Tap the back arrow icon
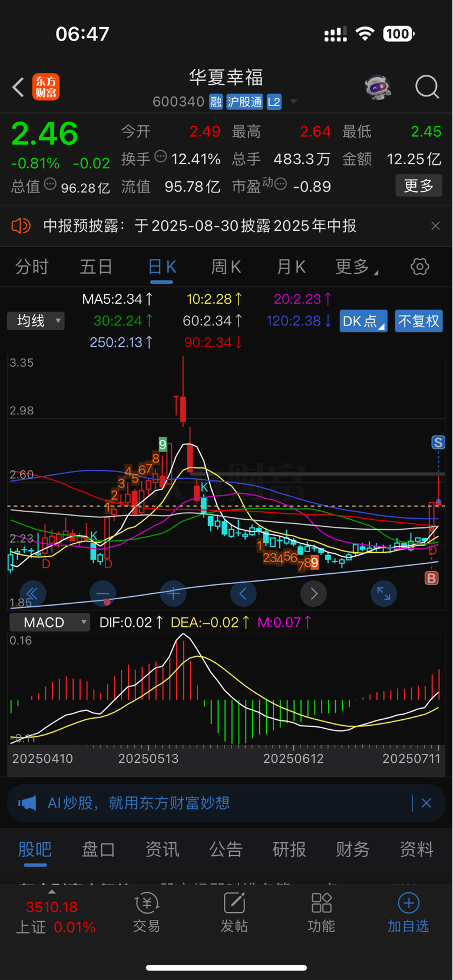 [x=18, y=87]
